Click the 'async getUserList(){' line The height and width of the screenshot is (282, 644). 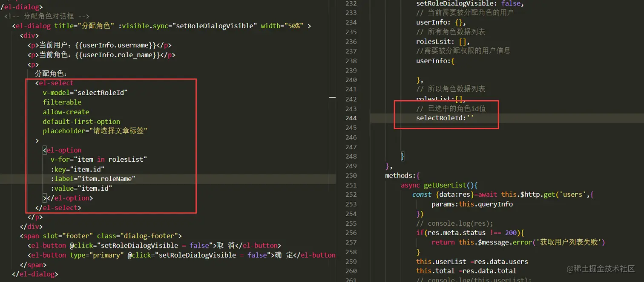[x=439, y=185]
